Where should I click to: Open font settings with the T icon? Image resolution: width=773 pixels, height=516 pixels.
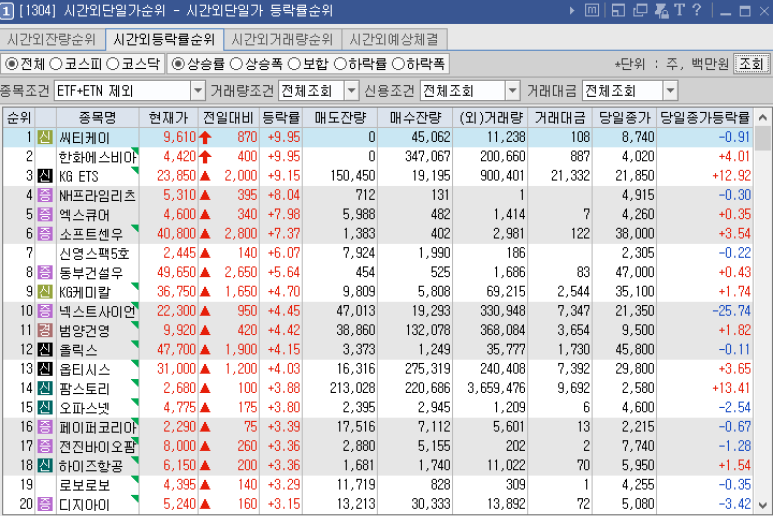(x=679, y=10)
